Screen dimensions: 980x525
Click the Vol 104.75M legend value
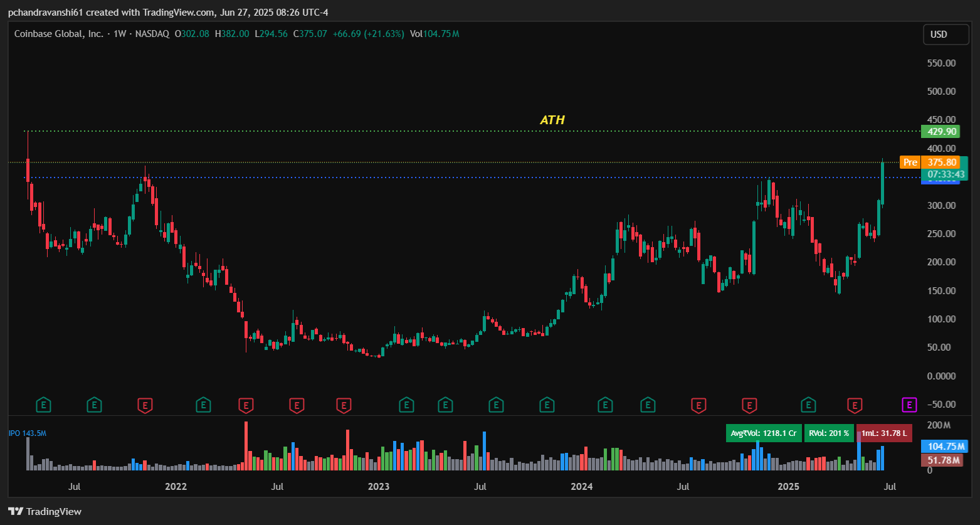click(435, 34)
